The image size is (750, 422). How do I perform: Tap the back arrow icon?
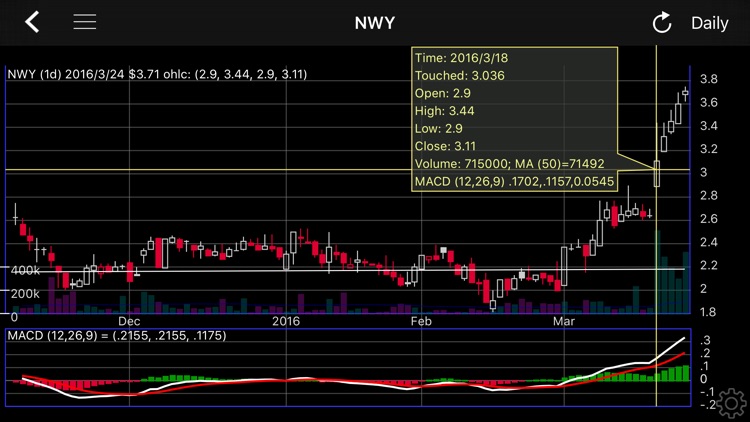coord(32,22)
